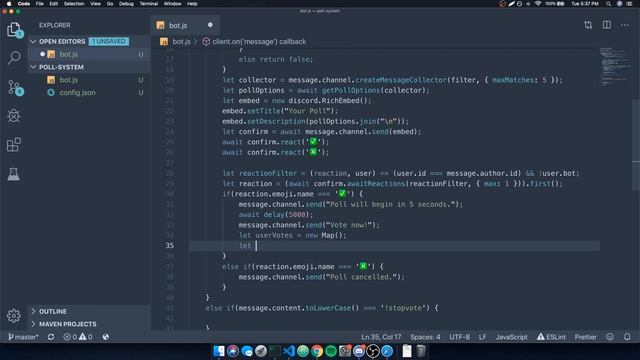The width and height of the screenshot is (640, 360).
Task: Open Finder from the Dock
Action: tap(219, 351)
